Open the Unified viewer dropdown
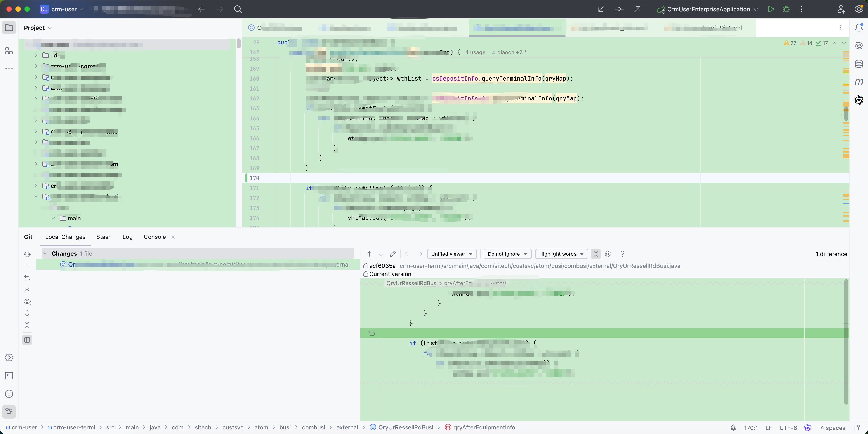 click(452, 254)
